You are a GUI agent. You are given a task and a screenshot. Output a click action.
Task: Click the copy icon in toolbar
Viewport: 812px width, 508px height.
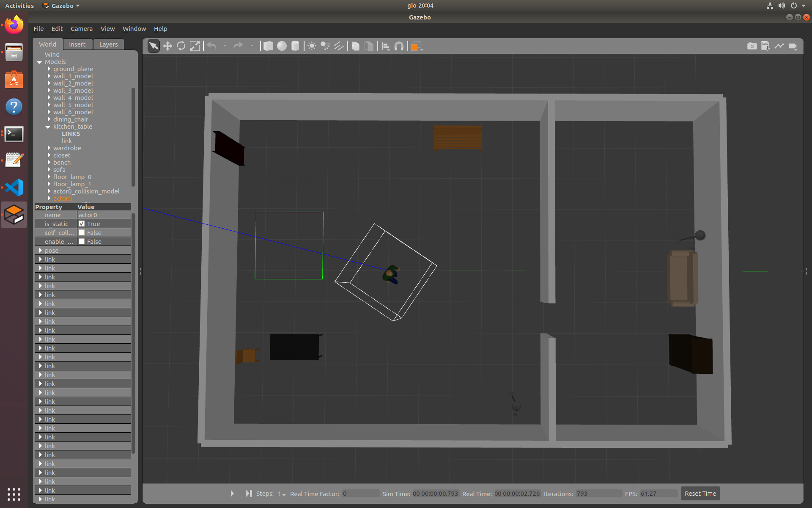pyautogui.click(x=356, y=46)
